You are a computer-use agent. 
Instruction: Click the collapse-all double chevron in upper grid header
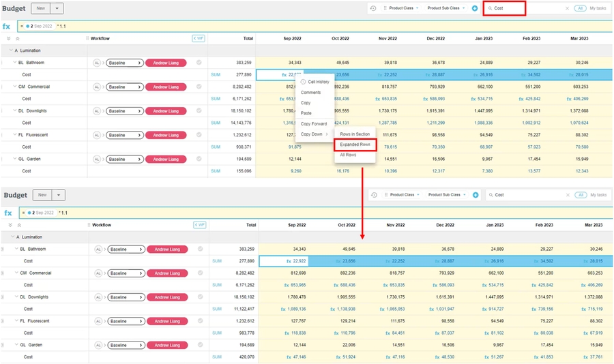[18, 38]
